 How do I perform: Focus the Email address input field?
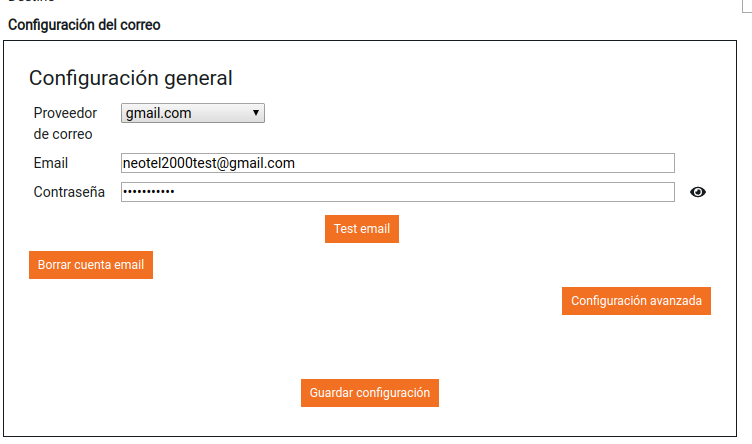click(x=397, y=163)
